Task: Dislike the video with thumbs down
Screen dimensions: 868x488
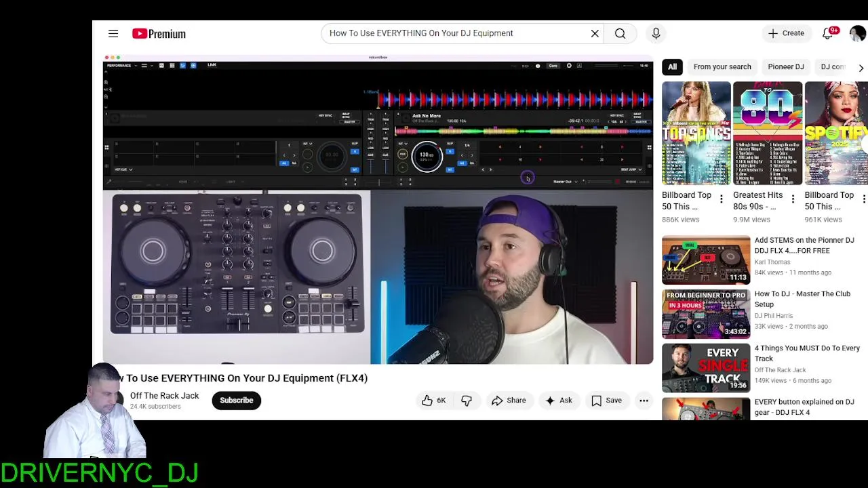Action: (x=467, y=401)
